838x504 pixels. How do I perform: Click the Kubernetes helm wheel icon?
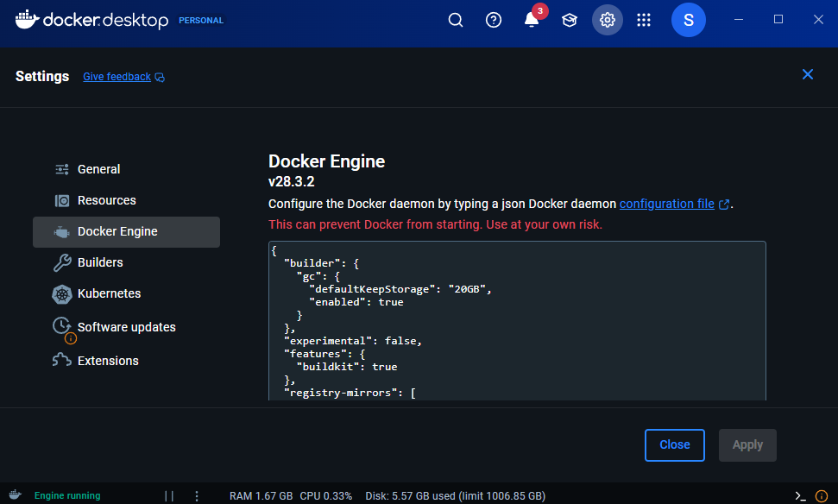62,294
